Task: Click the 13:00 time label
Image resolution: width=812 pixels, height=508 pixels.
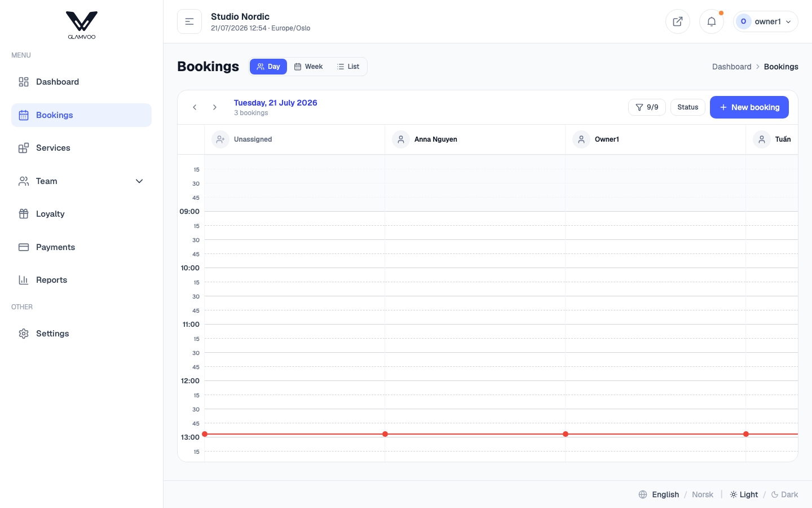Action: tap(190, 437)
